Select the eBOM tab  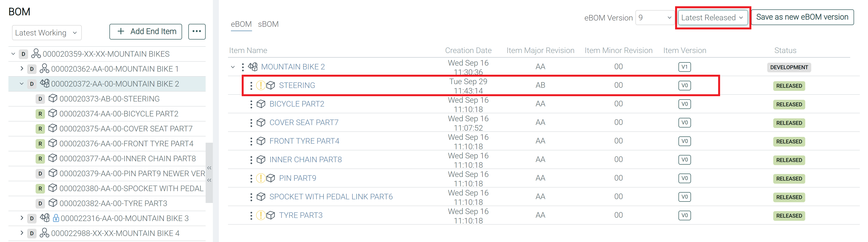point(241,24)
